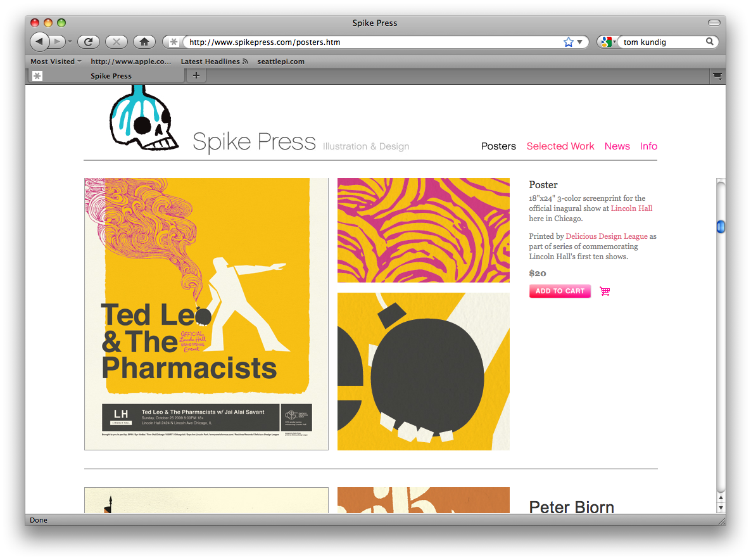
Task: Click the browser Back arrow button
Action: tap(39, 42)
